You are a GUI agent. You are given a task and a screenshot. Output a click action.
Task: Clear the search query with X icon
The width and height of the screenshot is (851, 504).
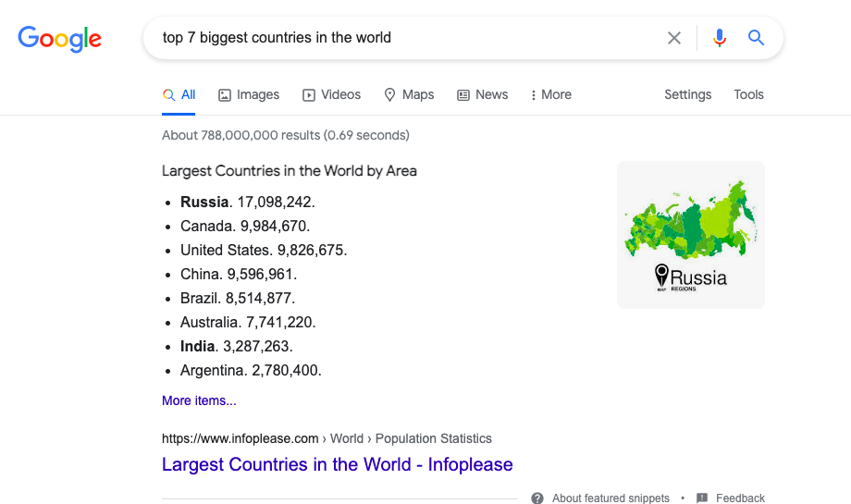pos(674,38)
